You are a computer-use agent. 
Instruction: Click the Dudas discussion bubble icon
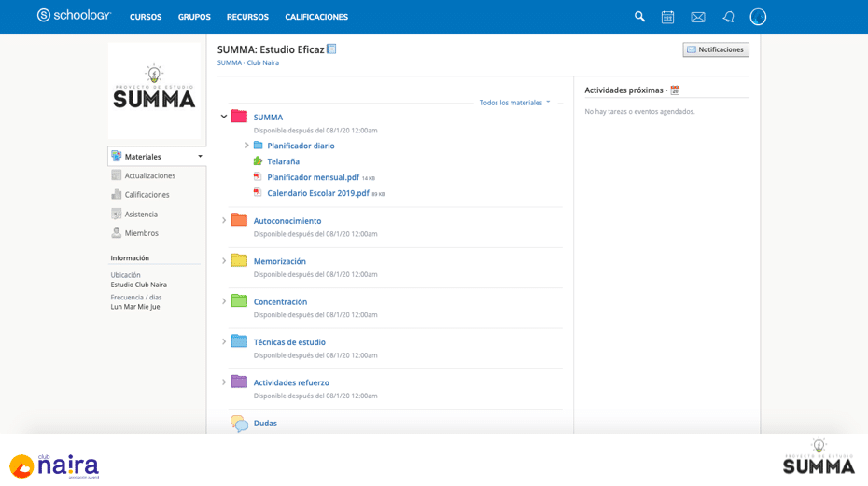tap(239, 424)
